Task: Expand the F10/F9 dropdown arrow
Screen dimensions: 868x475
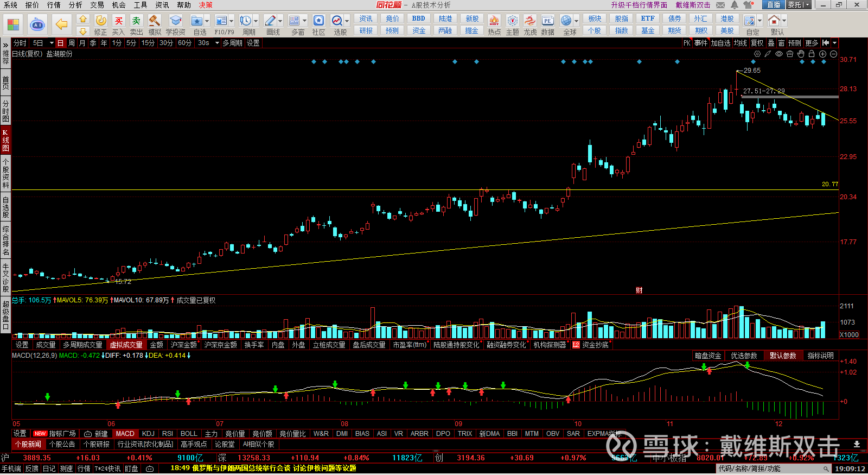Action: (x=232, y=21)
